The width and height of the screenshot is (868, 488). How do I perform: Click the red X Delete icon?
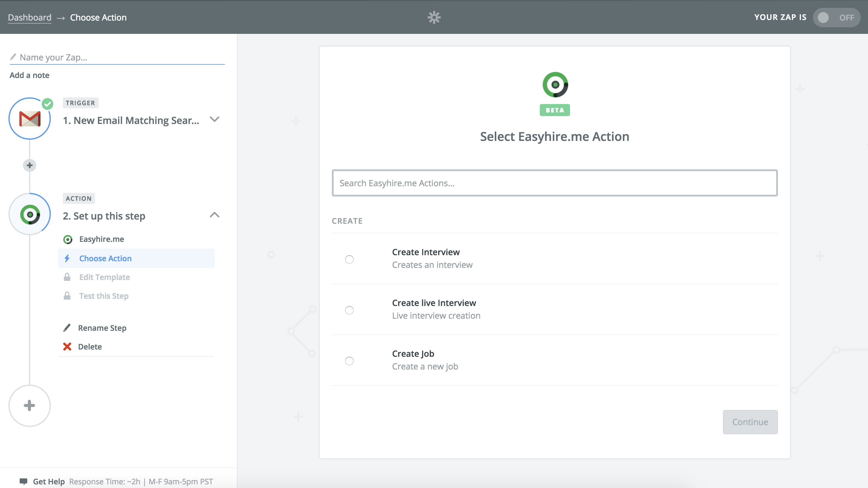click(67, 346)
